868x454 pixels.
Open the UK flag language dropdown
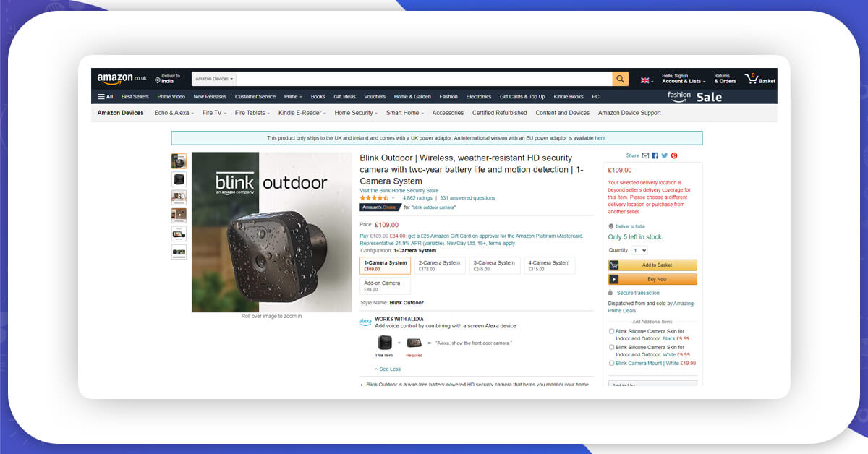coord(647,80)
